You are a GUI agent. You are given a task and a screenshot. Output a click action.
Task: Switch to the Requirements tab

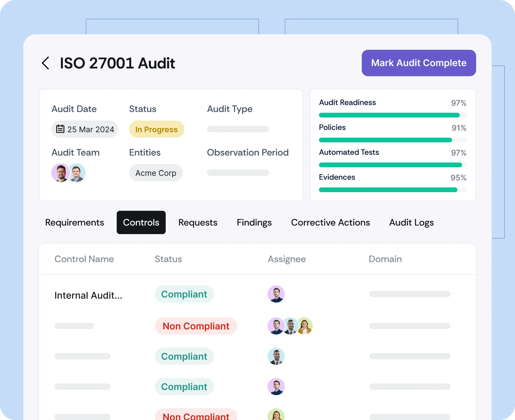[74, 222]
